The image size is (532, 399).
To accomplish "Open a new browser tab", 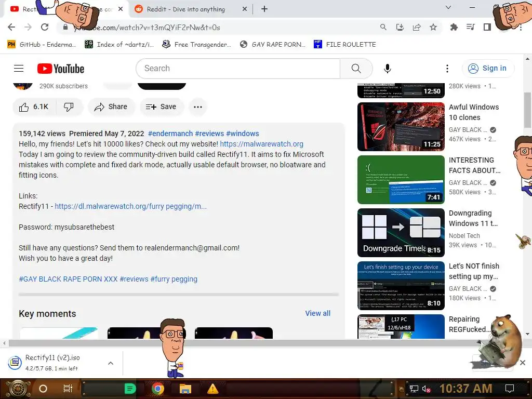I will (264, 9).
